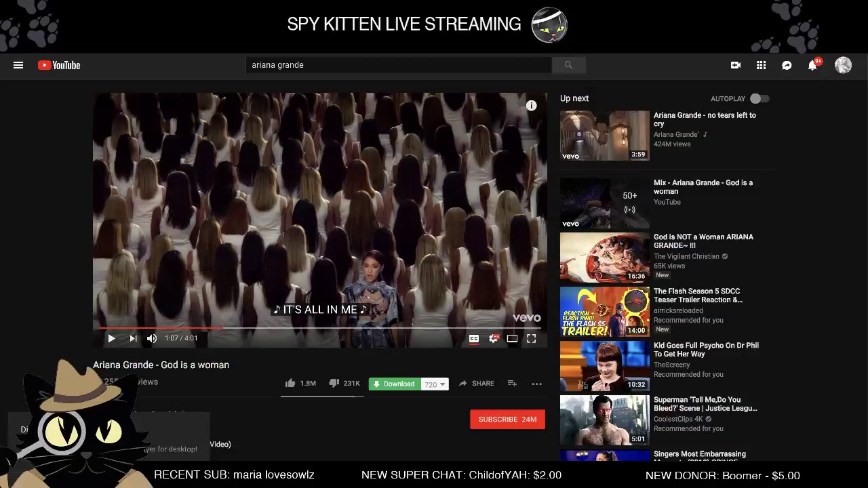
Task: Switch to theater mode
Action: (512, 338)
